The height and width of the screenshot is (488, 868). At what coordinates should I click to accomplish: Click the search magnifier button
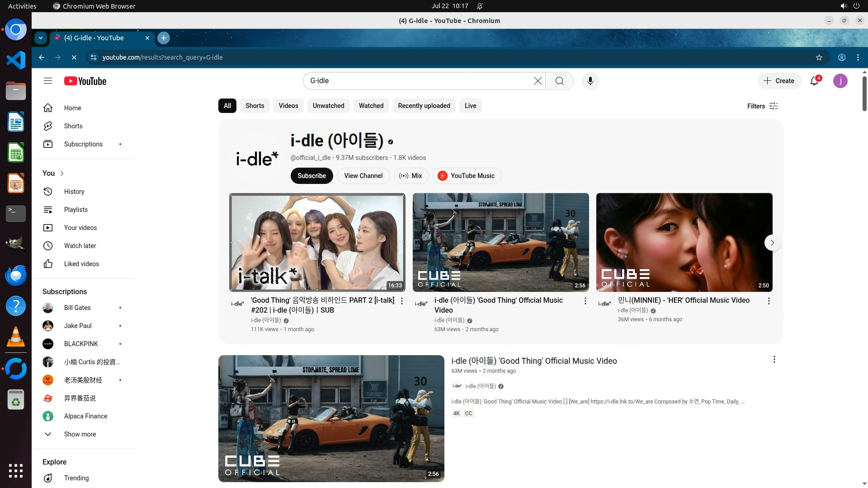click(560, 81)
